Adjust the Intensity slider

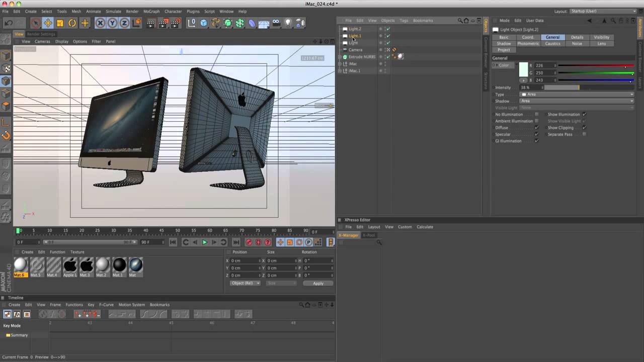click(x=590, y=87)
